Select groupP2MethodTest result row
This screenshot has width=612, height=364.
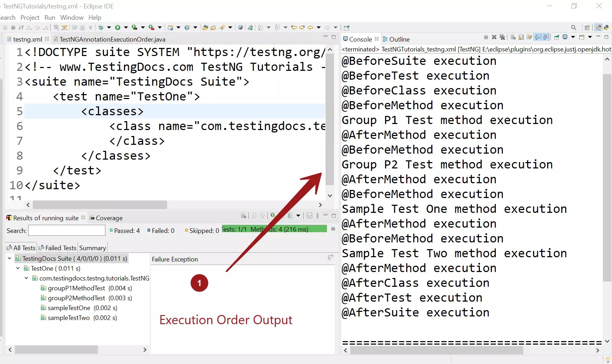86,298
